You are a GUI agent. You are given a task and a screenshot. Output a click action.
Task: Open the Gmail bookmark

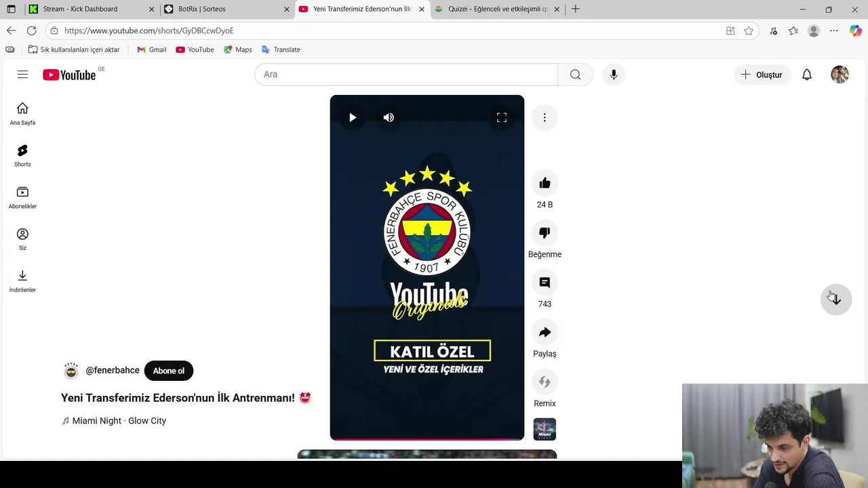[151, 49]
